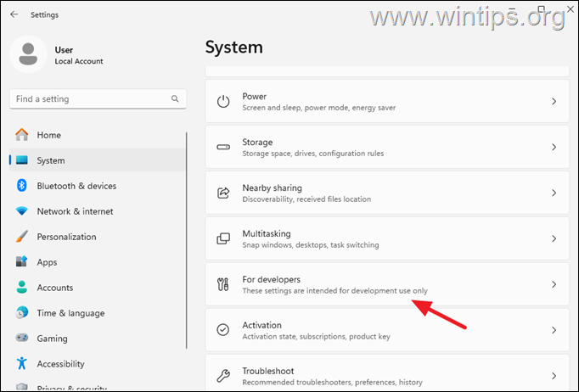This screenshot has height=392, width=579.
Task: Click the Network wifi icon
Action: 22,211
